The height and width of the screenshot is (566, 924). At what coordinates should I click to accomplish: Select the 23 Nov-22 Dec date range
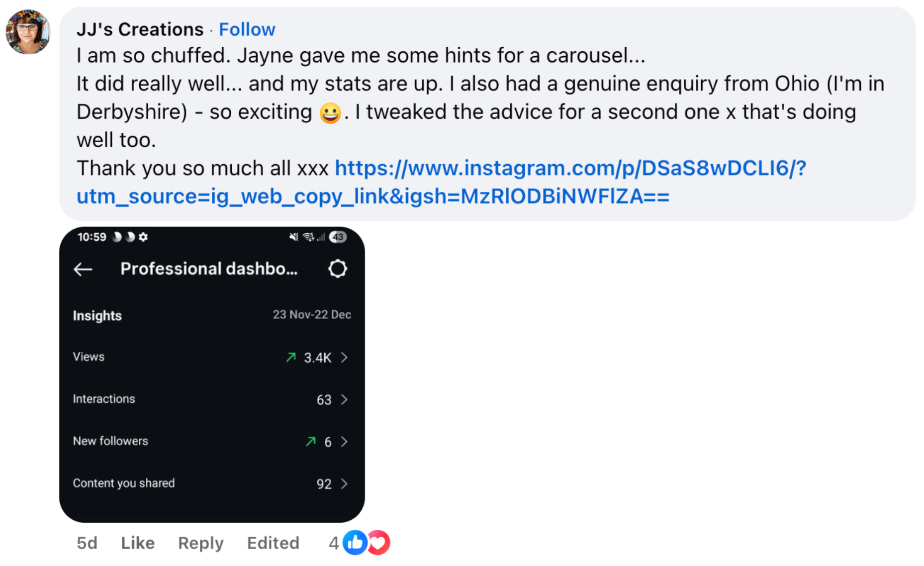click(x=312, y=315)
